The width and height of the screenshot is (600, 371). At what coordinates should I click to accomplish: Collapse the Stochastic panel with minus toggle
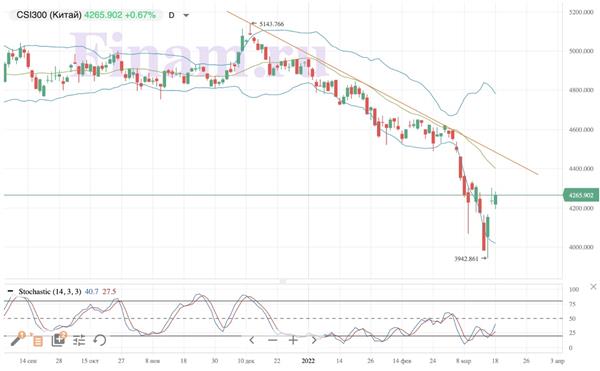point(11,291)
